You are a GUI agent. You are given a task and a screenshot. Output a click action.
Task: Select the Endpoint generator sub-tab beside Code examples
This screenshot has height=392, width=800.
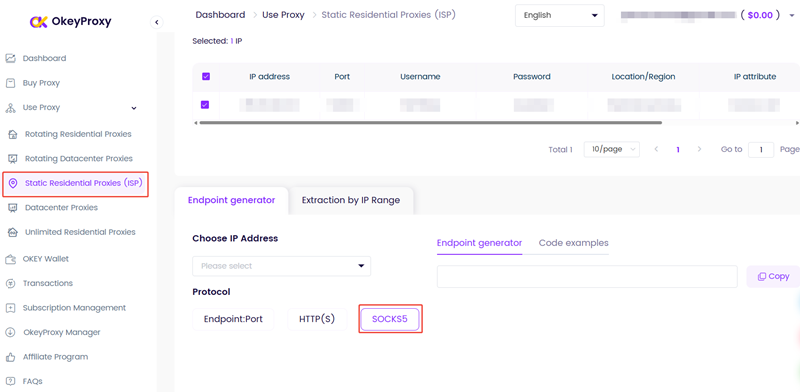[x=479, y=243]
